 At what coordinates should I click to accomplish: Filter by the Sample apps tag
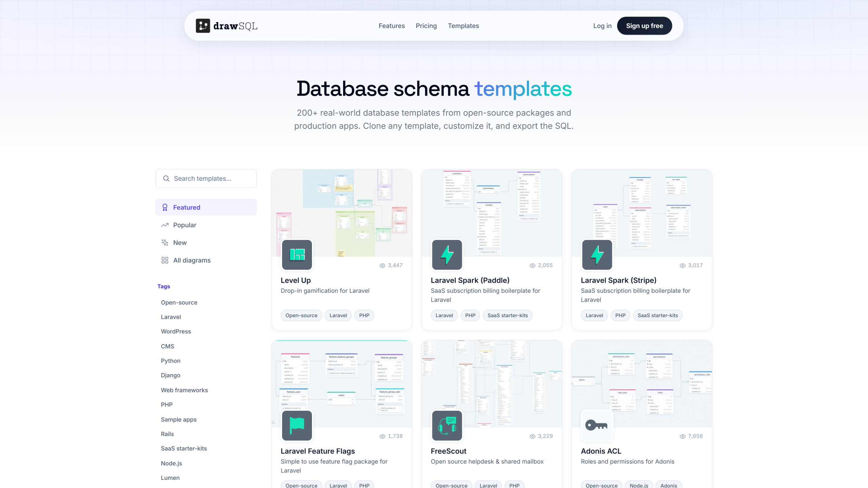[x=179, y=420]
